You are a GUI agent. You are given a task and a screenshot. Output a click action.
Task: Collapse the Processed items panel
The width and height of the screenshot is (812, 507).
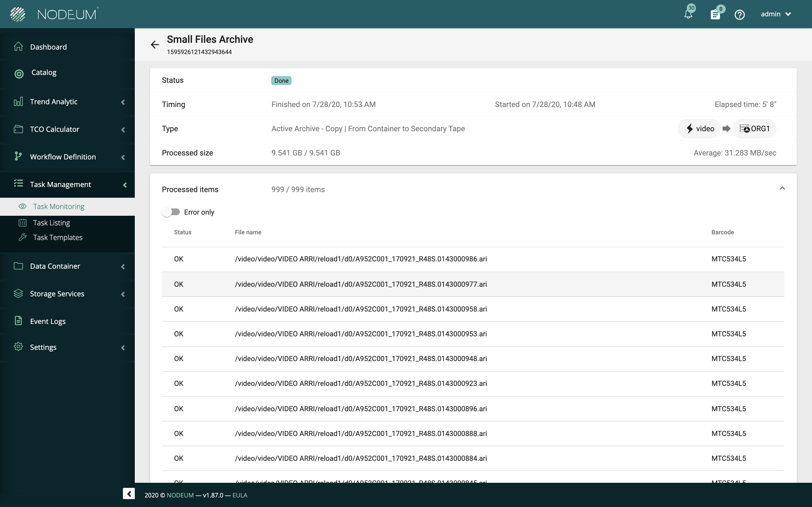click(782, 188)
